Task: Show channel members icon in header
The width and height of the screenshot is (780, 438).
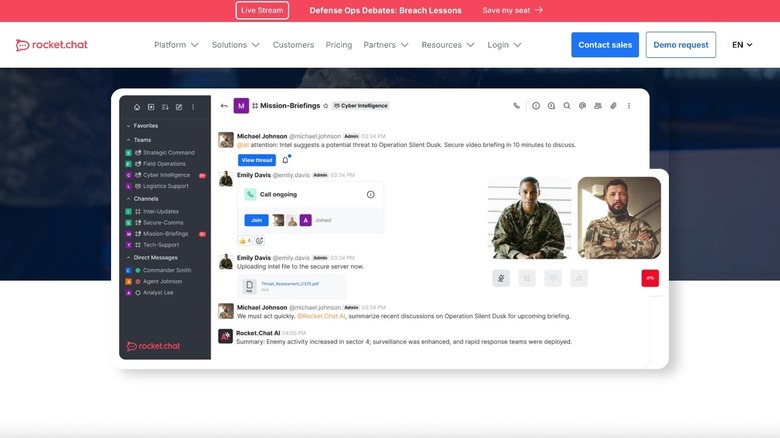Action: point(597,105)
